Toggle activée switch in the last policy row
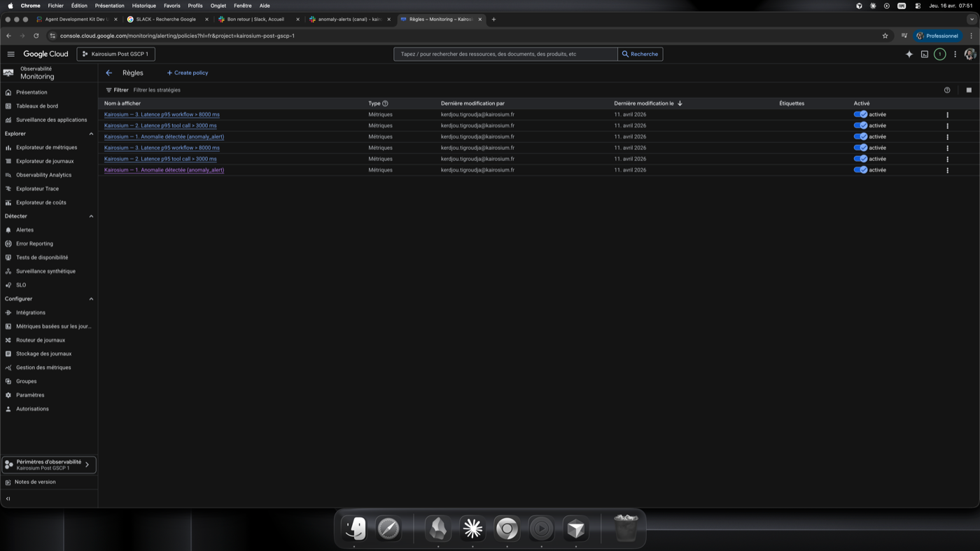The height and width of the screenshot is (551, 980). [860, 170]
